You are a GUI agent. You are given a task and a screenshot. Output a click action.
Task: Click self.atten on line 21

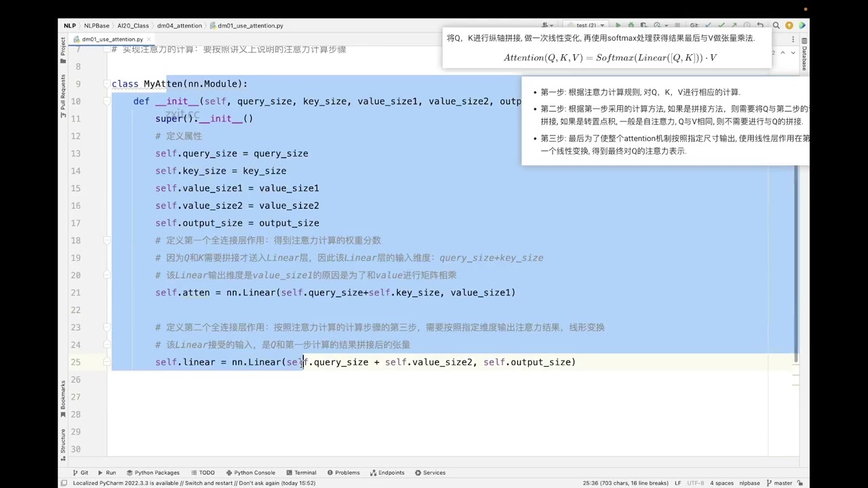[182, 292]
